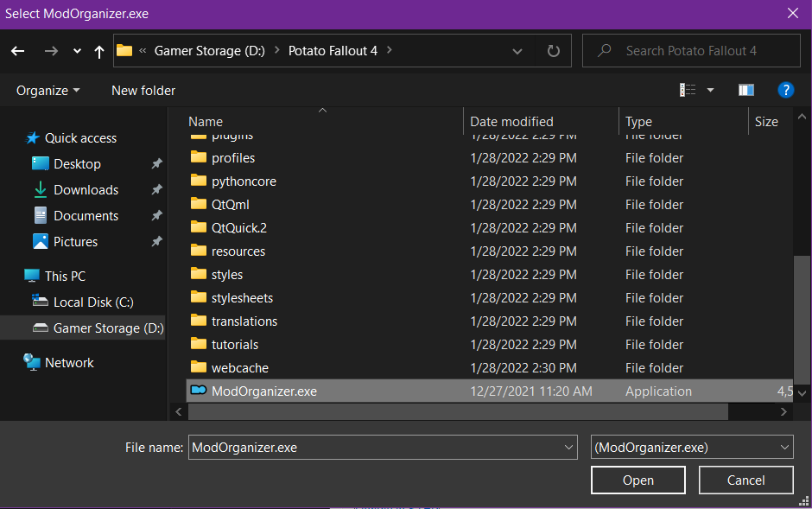Viewport: 812px width, 509px height.
Task: Select Quick access in navigation pane
Action: click(x=80, y=138)
